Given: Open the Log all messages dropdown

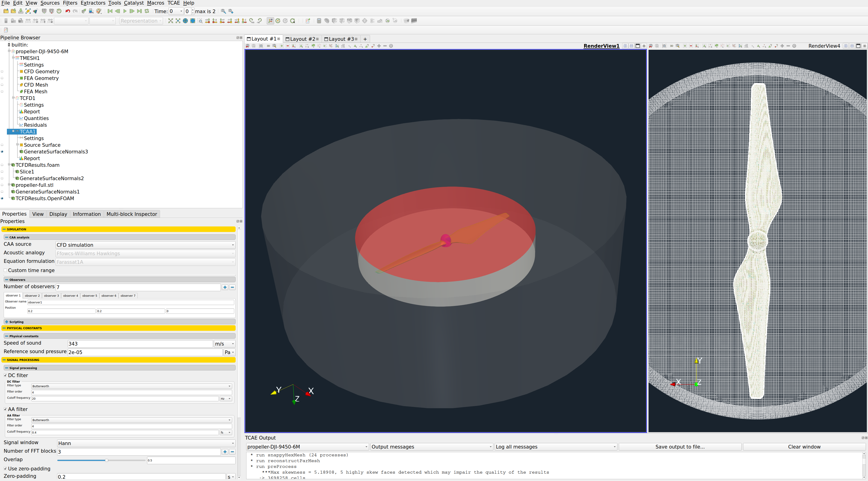Looking at the screenshot, I should coord(556,447).
